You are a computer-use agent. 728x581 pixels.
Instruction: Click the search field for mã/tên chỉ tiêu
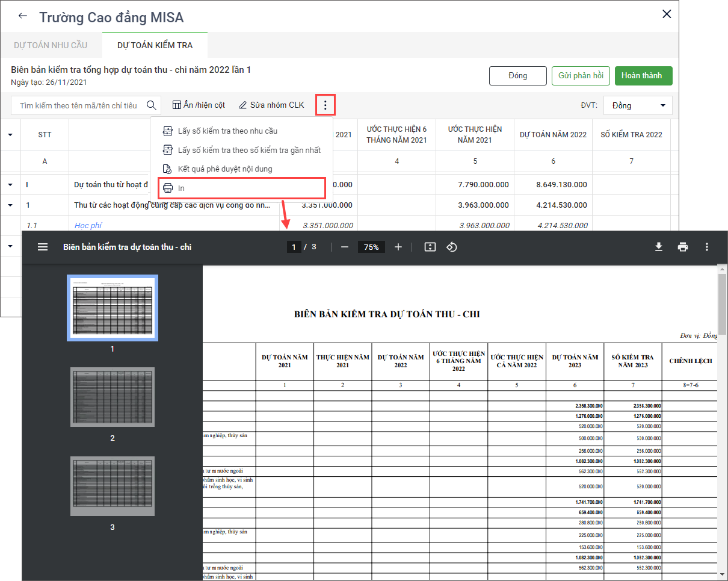click(78, 105)
